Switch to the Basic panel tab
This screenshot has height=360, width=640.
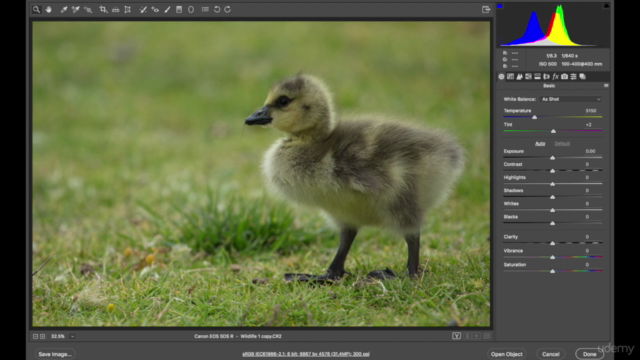pos(501,76)
